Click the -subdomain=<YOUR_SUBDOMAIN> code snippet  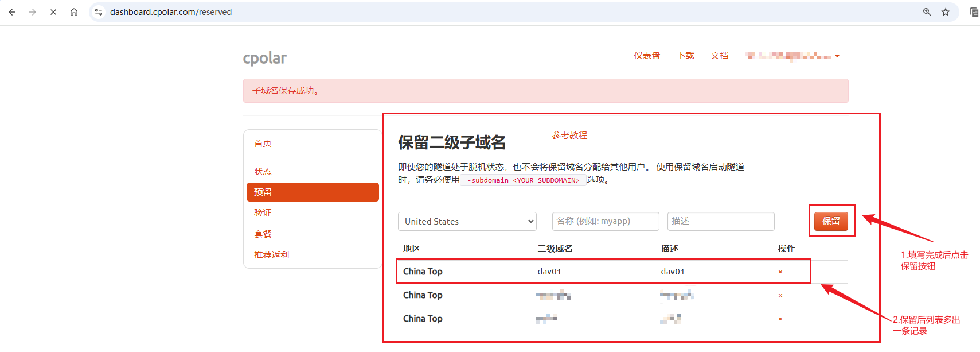pos(523,180)
